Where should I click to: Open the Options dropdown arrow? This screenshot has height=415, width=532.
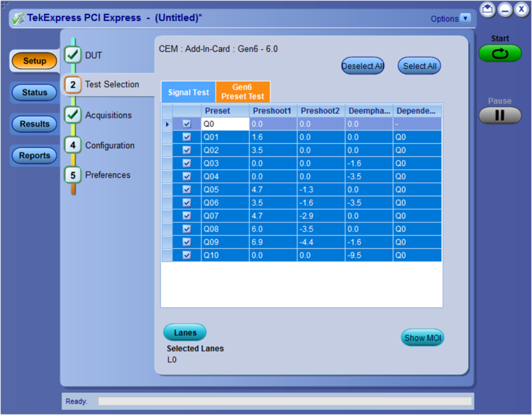465,18
